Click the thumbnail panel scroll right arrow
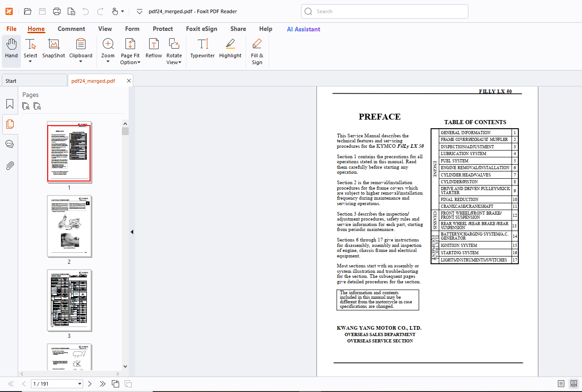 pyautogui.click(x=119, y=373)
